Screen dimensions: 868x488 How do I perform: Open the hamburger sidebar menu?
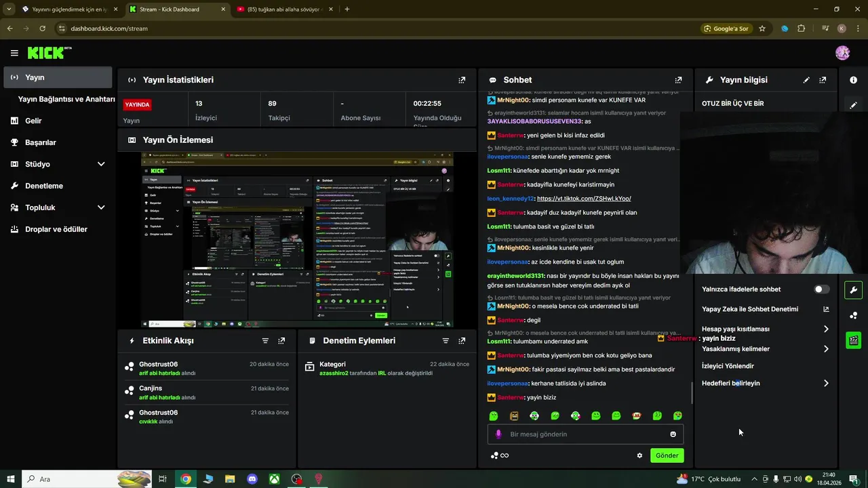point(14,53)
